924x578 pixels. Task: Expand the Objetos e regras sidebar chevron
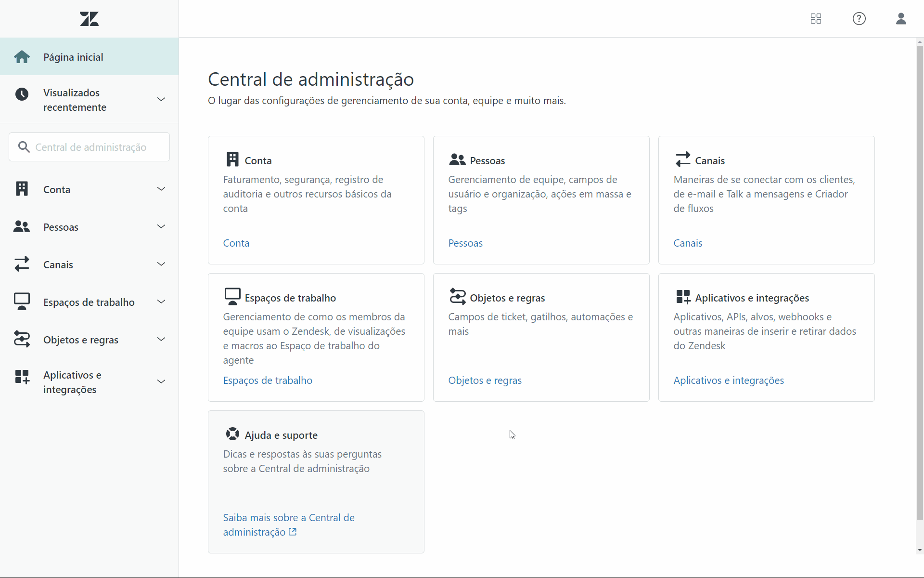pyautogui.click(x=161, y=339)
